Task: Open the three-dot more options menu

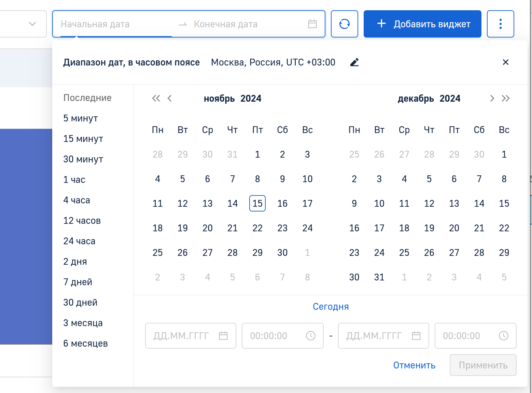Action: click(x=500, y=24)
